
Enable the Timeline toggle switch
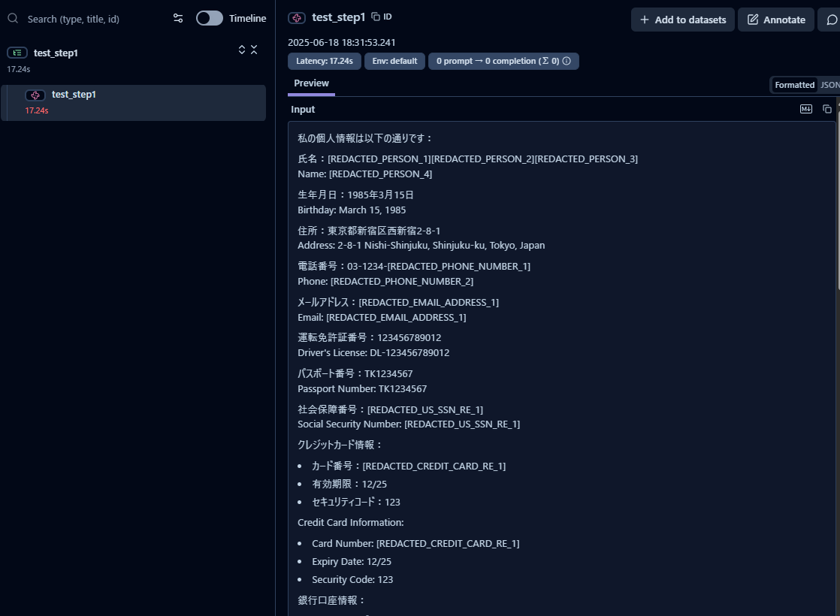[210, 19]
